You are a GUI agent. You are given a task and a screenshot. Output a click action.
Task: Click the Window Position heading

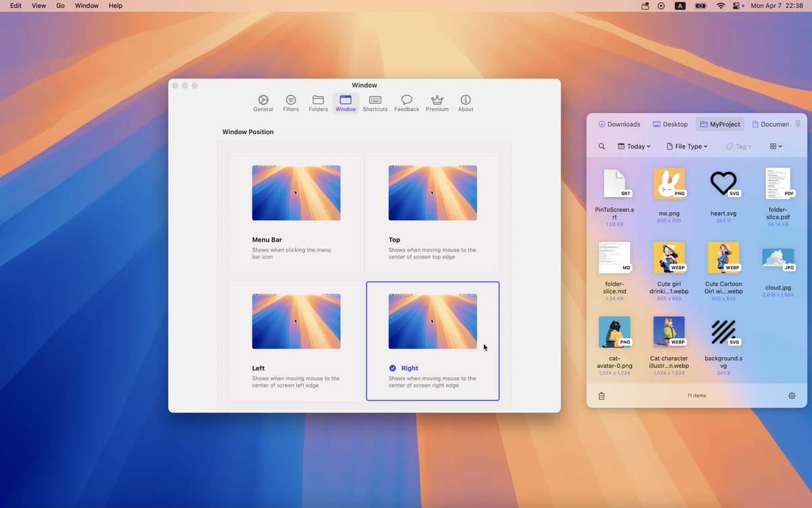click(x=248, y=131)
